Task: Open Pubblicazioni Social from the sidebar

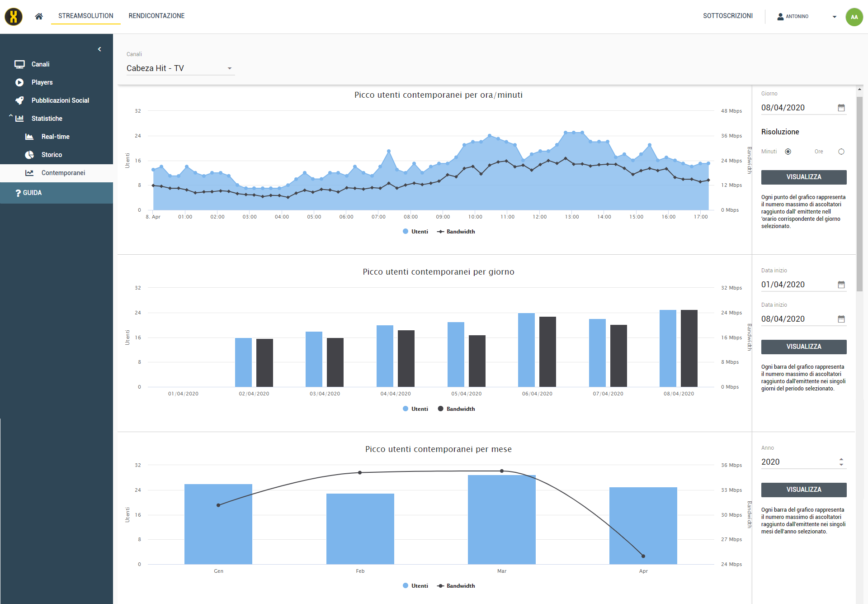Action: tap(60, 100)
